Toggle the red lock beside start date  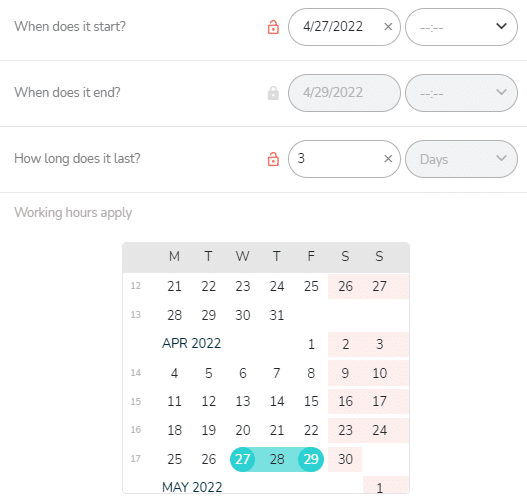coord(273,27)
